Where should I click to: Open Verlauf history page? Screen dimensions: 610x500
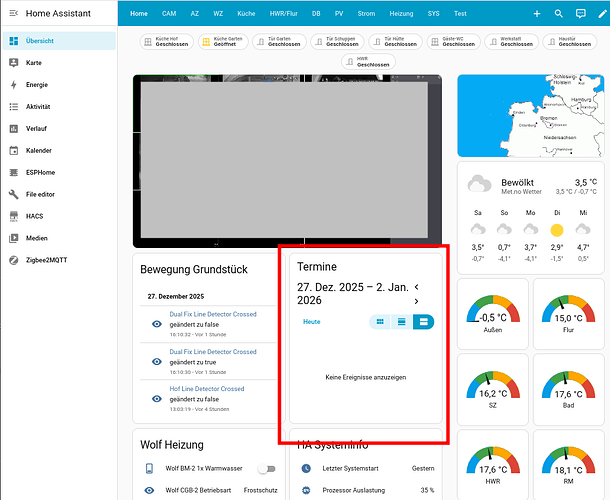[x=59, y=128]
